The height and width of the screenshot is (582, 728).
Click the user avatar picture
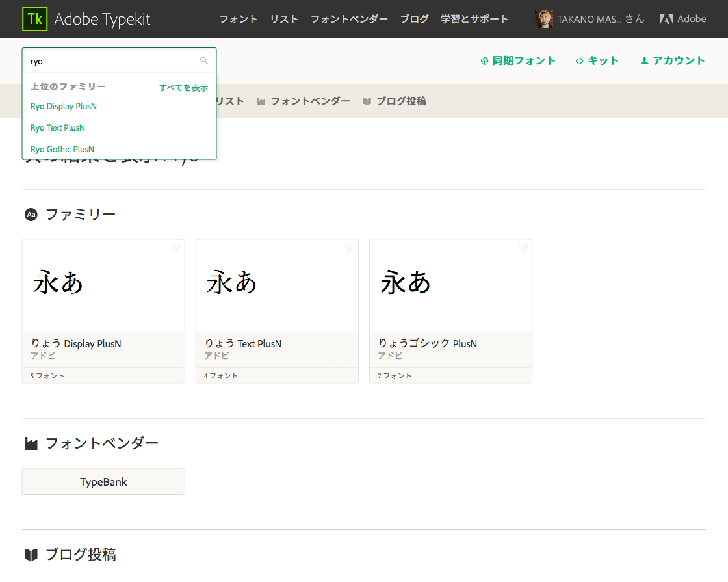point(543,19)
